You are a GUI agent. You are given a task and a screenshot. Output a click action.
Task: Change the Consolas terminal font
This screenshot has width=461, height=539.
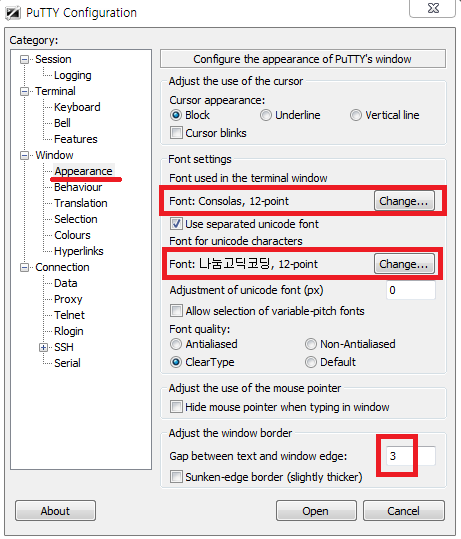pyautogui.click(x=404, y=201)
